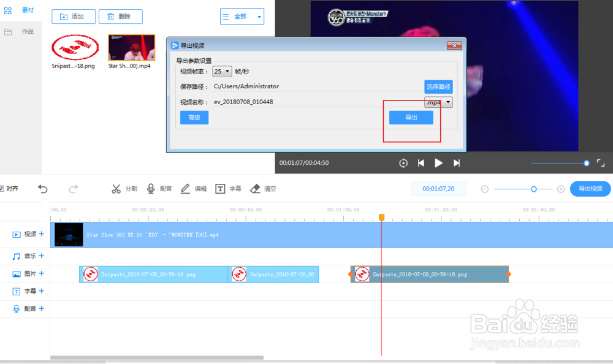Screen dimensions: 613x364
Task: Open the 素材 materials tab
Action: [20, 10]
